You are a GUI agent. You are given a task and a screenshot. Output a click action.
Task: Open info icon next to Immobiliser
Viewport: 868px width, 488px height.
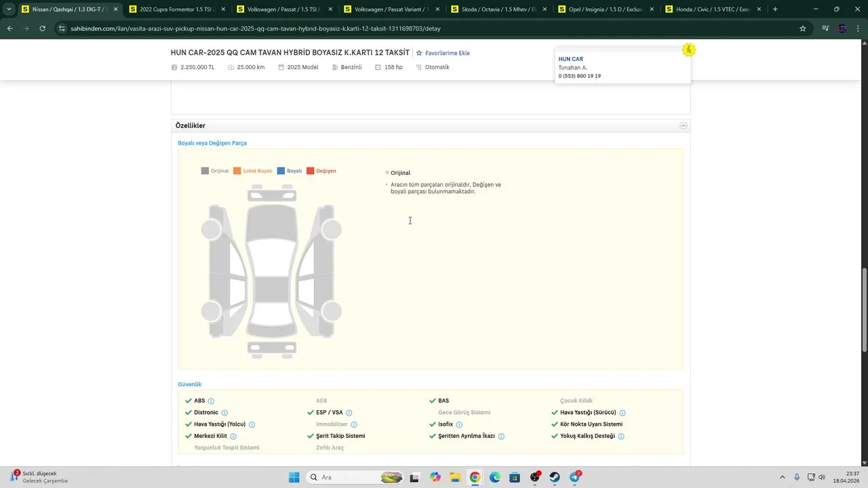tap(354, 425)
